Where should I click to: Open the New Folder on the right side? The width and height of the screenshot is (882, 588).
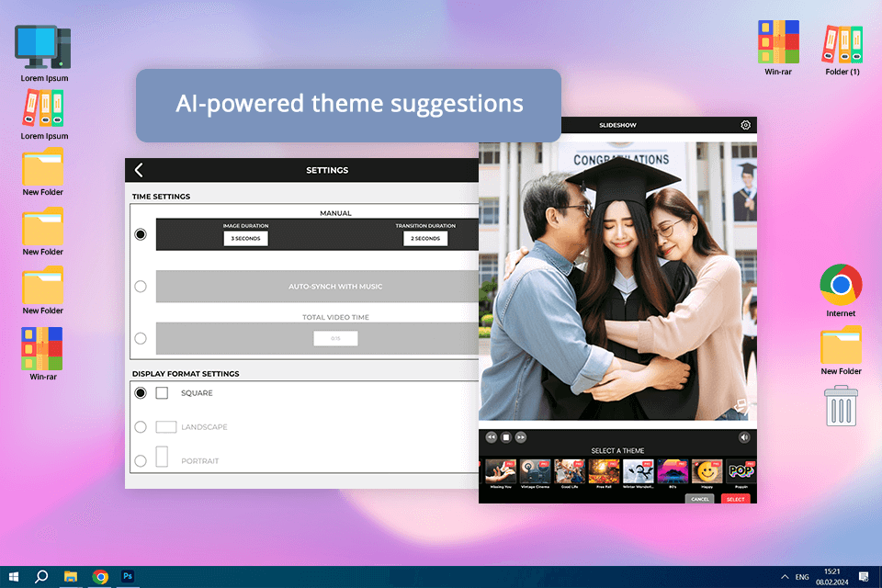(x=841, y=345)
